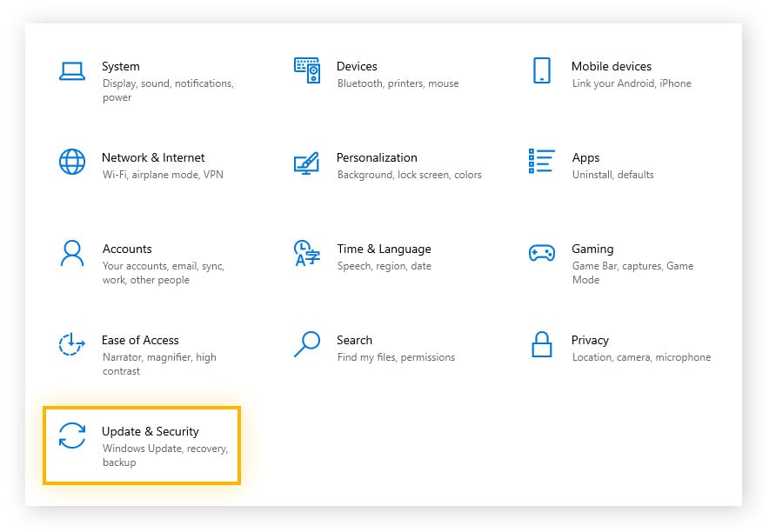
Task: Click the Apps list icon
Action: [x=541, y=162]
